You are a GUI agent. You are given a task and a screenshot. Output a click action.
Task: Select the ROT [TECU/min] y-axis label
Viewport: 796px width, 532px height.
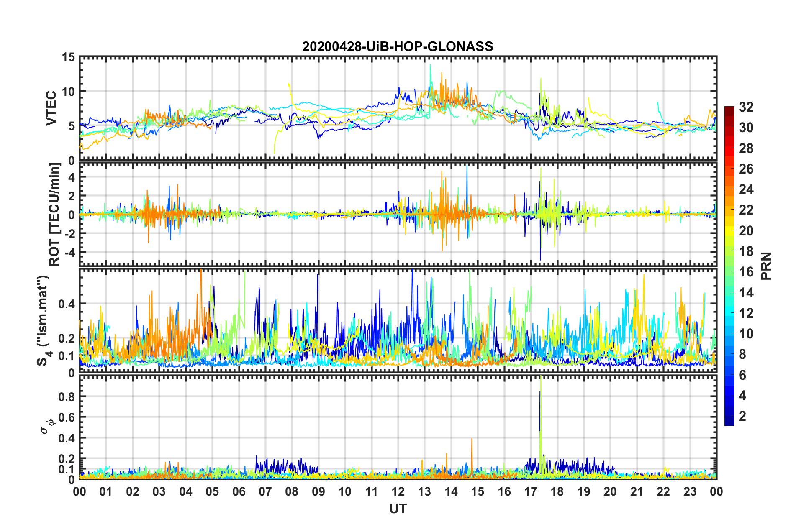[x=54, y=215]
